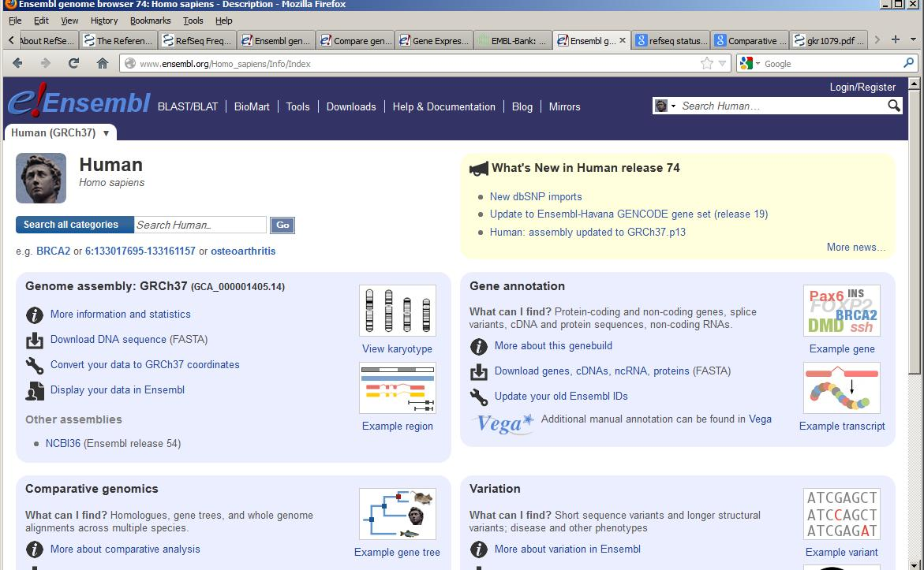Viewport: 924px width, 570px height.
Task: Click the scroll up arrow on page scrollbar
Action: pos(914,84)
